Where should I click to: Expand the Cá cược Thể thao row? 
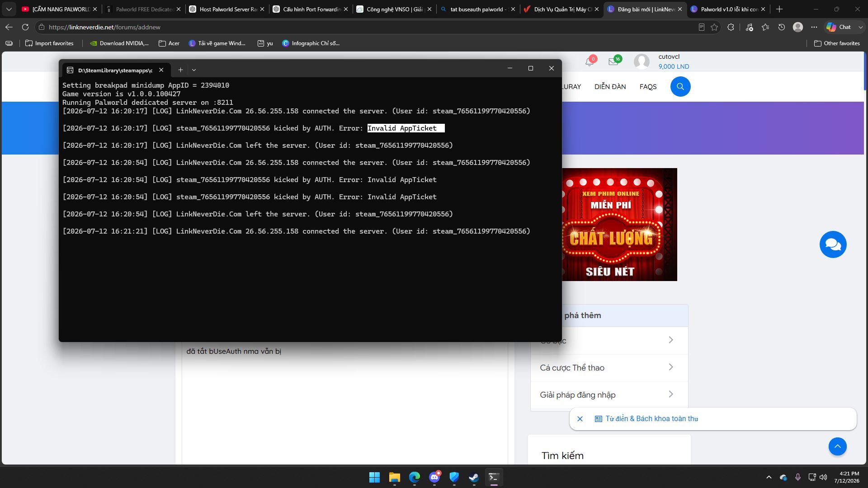click(x=609, y=368)
